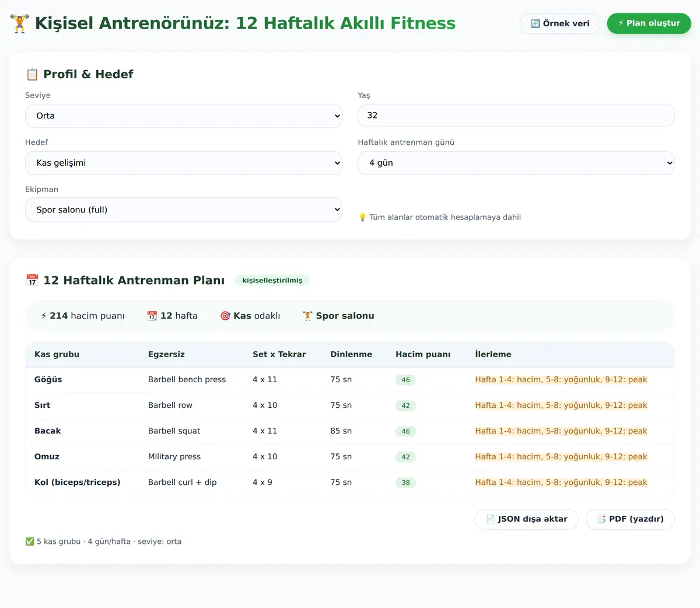Click the target icon next to Kas odaklı
700x608 pixels.
pos(225,316)
